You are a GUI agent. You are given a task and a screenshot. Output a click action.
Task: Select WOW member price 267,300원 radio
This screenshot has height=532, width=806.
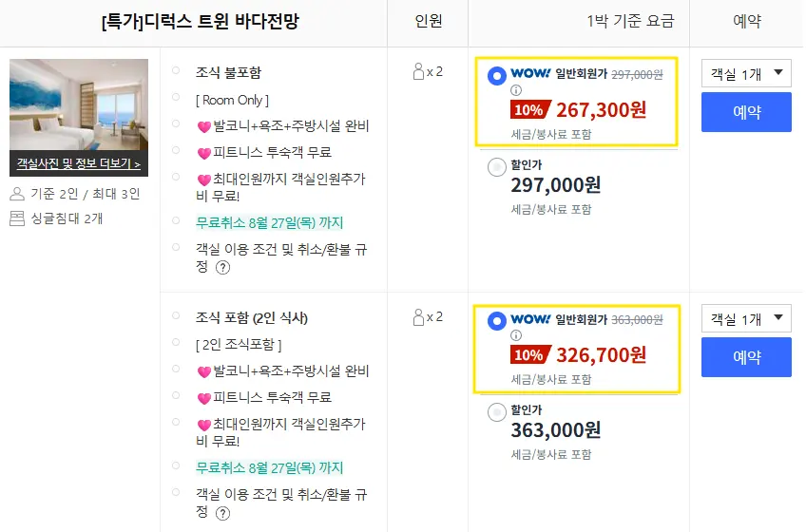(496, 76)
